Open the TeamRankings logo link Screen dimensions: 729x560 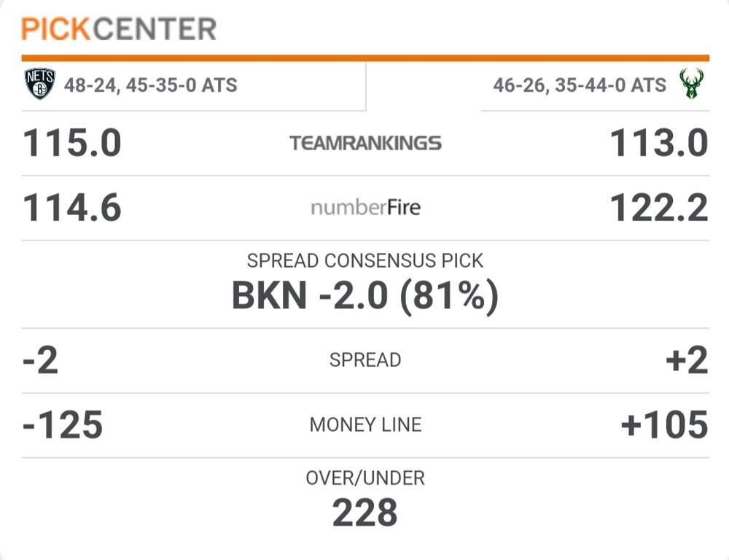click(365, 143)
